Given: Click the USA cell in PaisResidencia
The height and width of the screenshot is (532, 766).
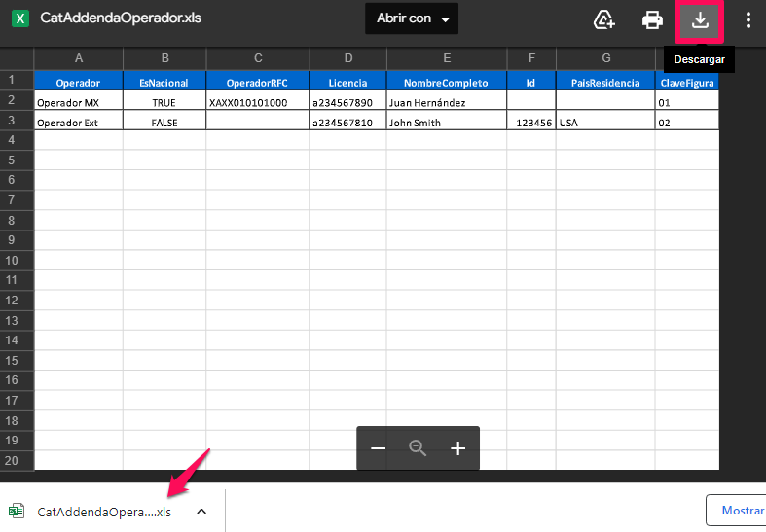Looking at the screenshot, I should (604, 123).
